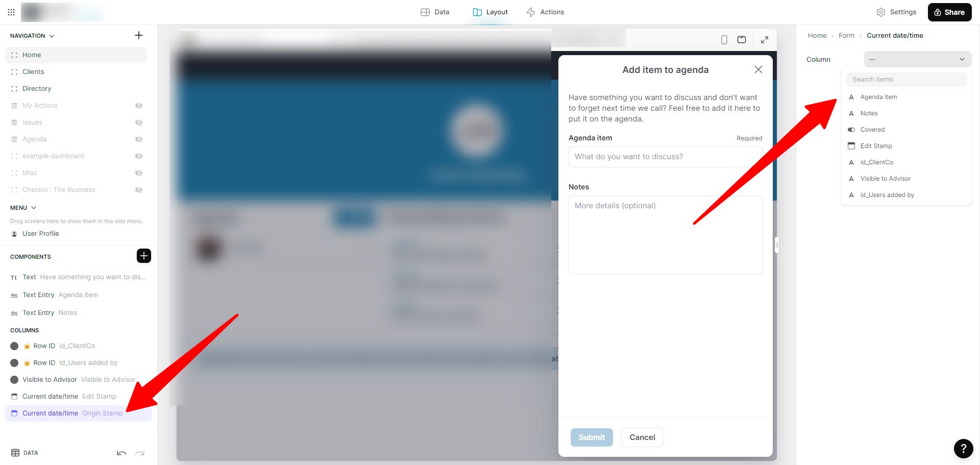
Task: Expand preview to fullscreen arrows icon
Action: point(765,40)
